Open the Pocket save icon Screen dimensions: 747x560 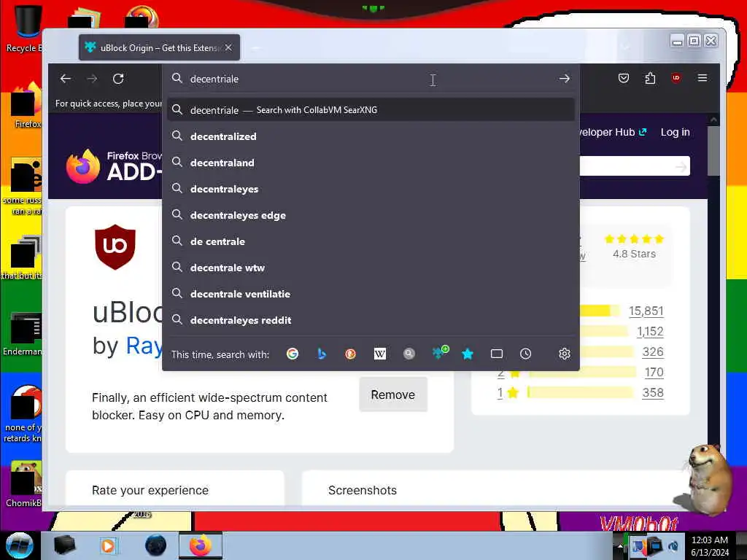624,78
